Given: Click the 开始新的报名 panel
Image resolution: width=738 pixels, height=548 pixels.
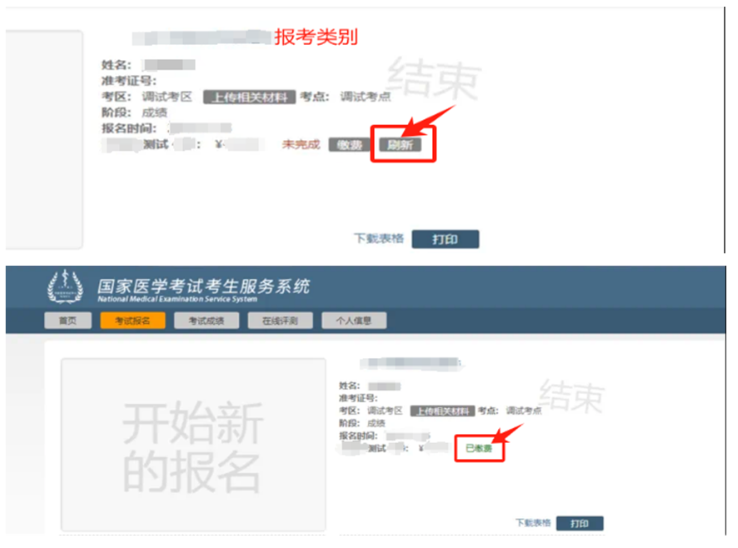Looking at the screenshot, I should point(193,445).
